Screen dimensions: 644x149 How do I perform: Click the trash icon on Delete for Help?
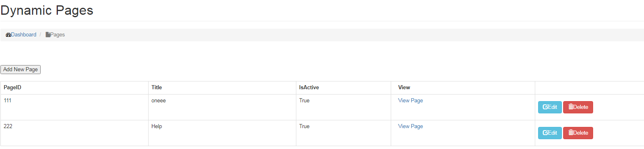click(x=571, y=133)
